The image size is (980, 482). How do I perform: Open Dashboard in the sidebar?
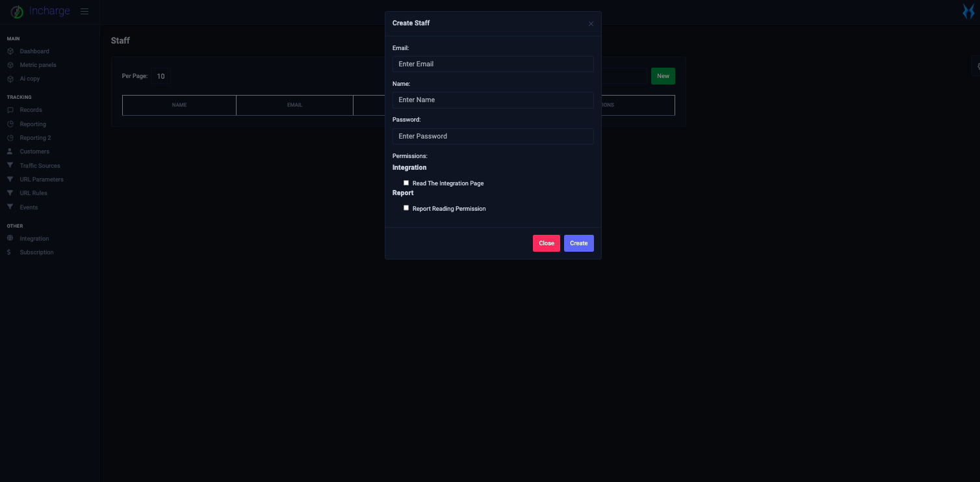coord(34,51)
